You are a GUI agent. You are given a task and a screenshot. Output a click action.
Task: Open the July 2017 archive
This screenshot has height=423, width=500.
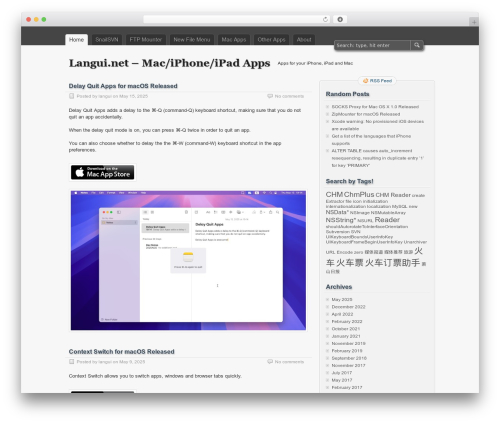342,373
